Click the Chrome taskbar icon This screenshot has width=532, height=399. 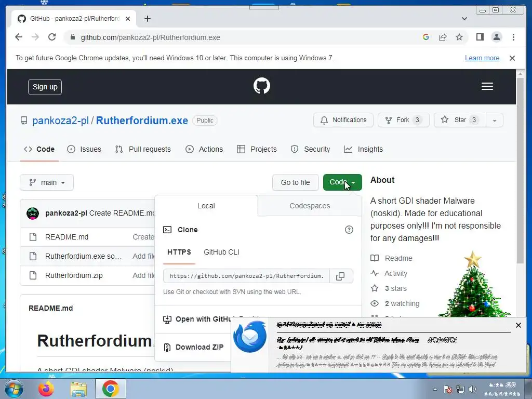110,389
